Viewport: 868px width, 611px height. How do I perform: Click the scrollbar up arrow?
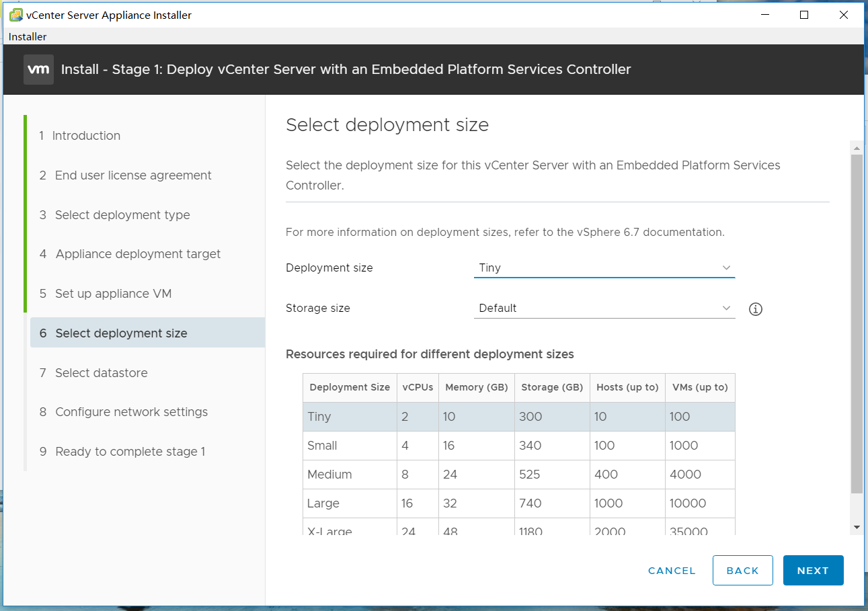click(x=857, y=148)
